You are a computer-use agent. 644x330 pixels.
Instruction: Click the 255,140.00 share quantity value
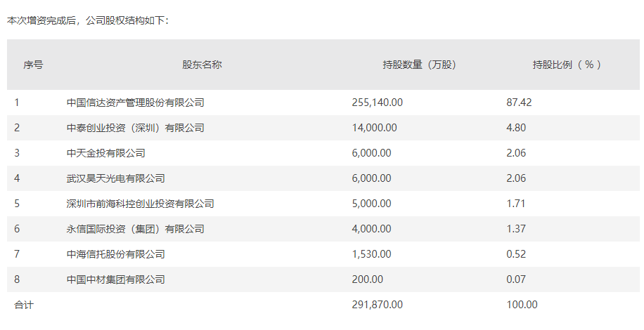377,103
